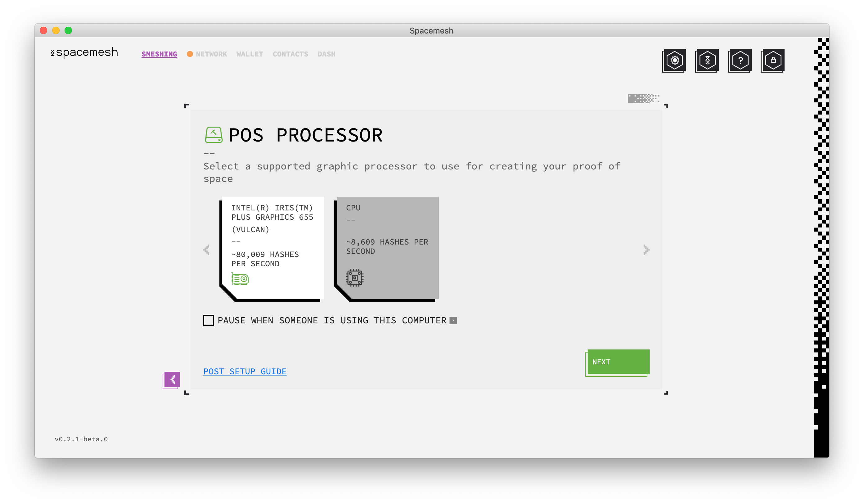Show more processors with right carousel arrow
This screenshot has height=504, width=864.
[x=646, y=250]
